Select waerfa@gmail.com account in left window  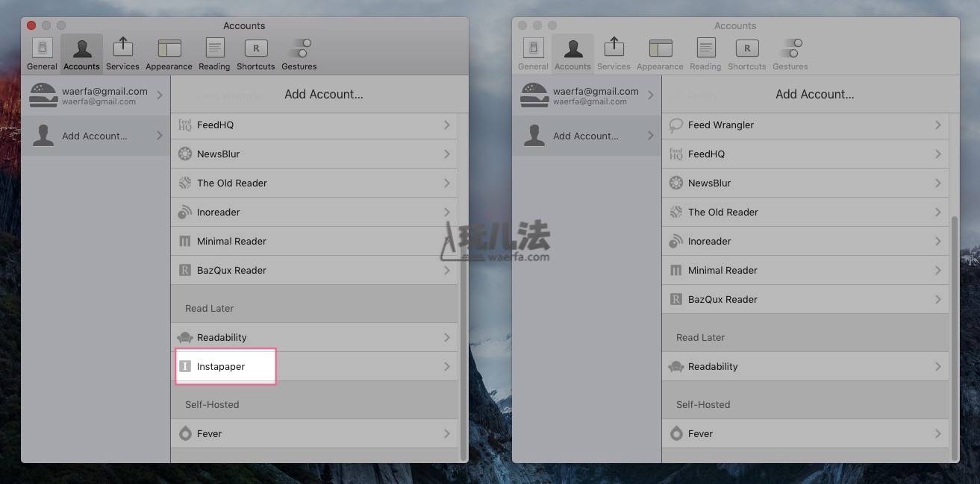[x=96, y=95]
